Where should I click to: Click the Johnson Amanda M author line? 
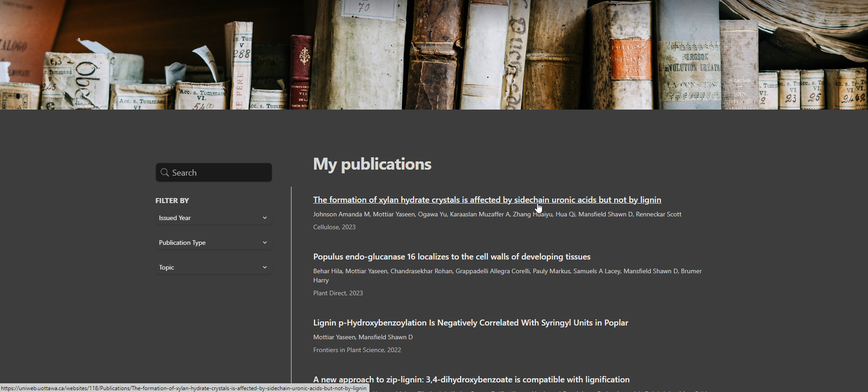[x=497, y=215]
